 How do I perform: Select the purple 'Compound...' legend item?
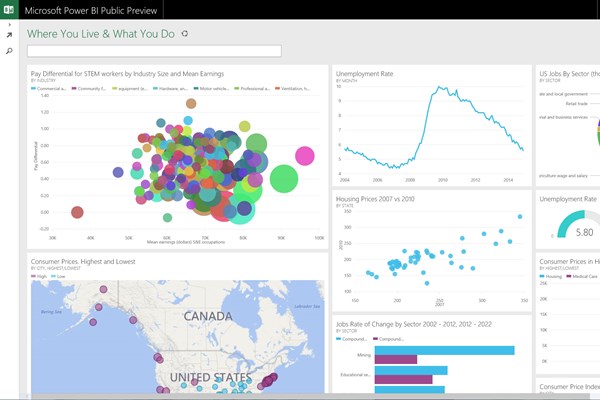point(388,339)
